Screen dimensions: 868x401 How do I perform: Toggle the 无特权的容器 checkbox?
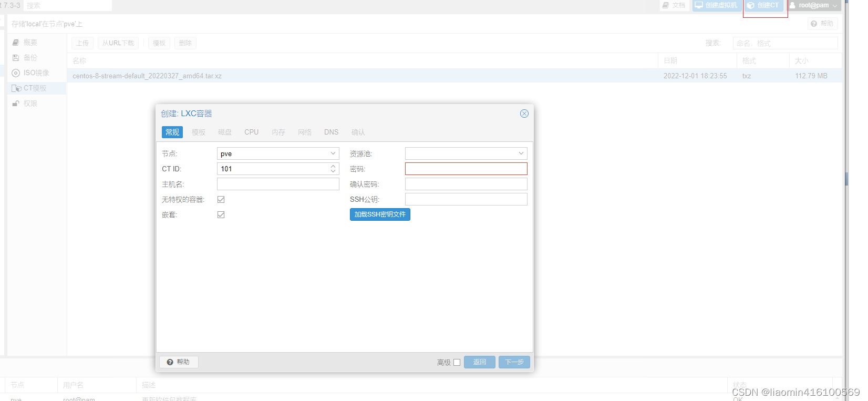pos(221,199)
